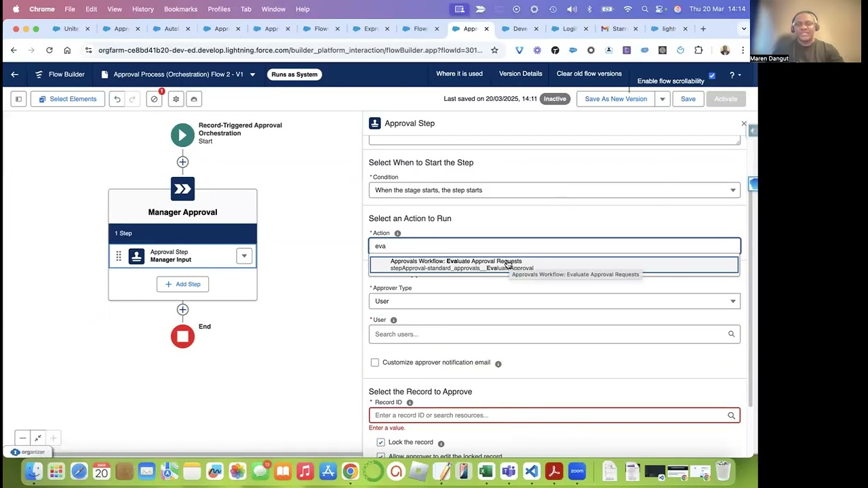Click the red End stop icon

click(182, 336)
